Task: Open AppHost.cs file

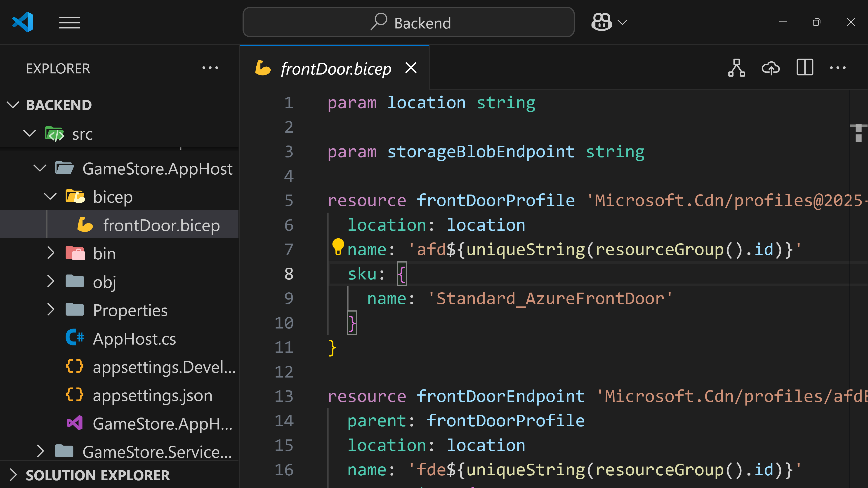Action: coord(134,338)
